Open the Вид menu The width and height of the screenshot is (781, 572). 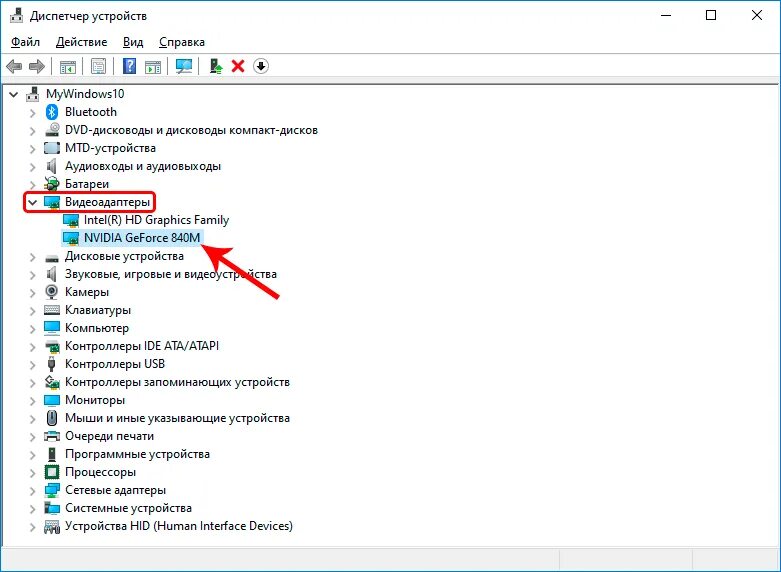(x=133, y=42)
